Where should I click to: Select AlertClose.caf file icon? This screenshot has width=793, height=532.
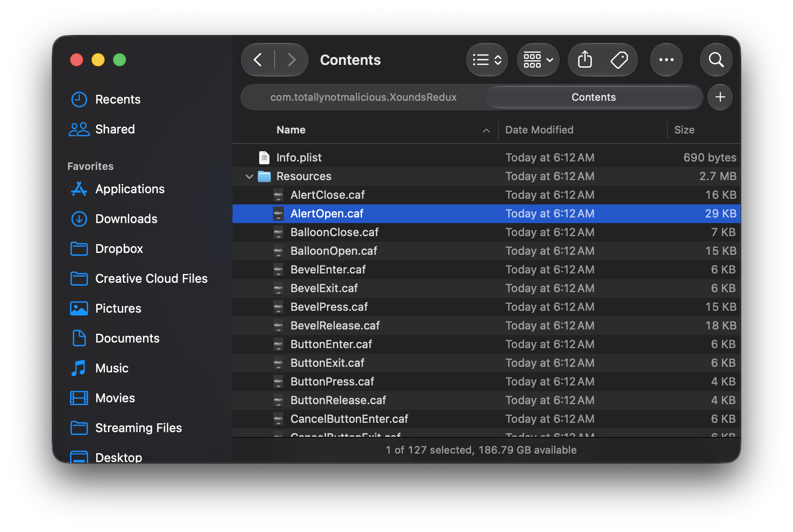[278, 195]
